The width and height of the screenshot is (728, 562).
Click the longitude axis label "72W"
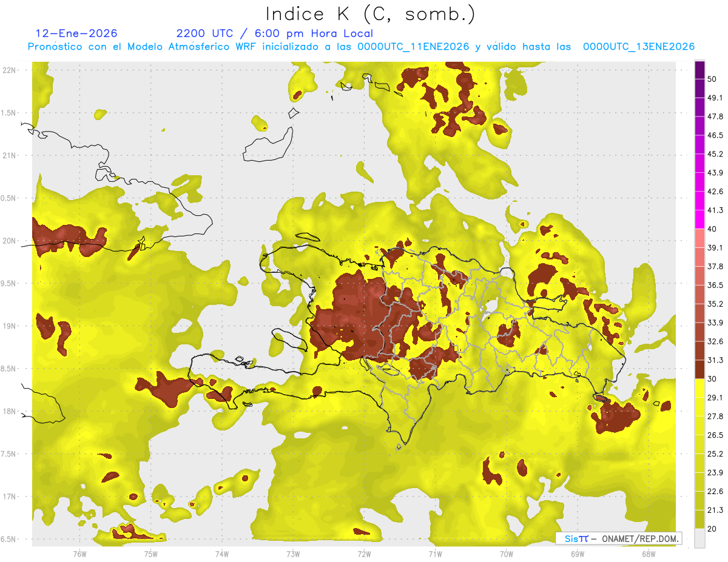click(x=364, y=554)
